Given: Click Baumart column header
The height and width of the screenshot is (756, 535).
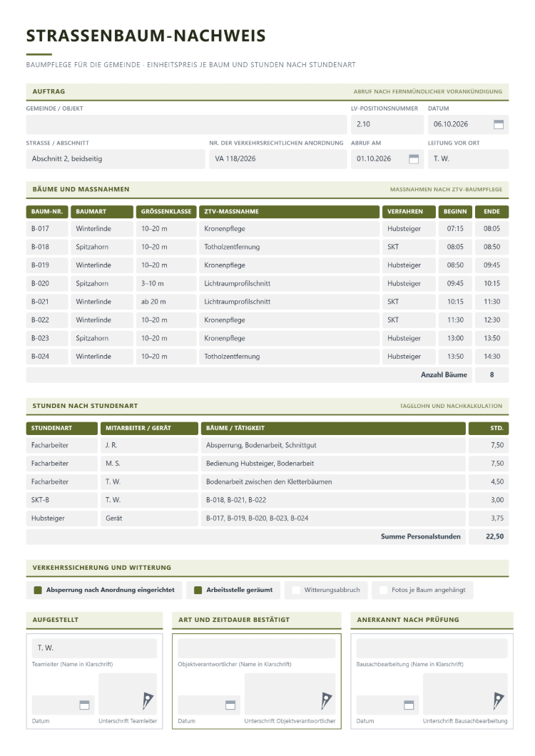Looking at the screenshot, I should pos(102,212).
